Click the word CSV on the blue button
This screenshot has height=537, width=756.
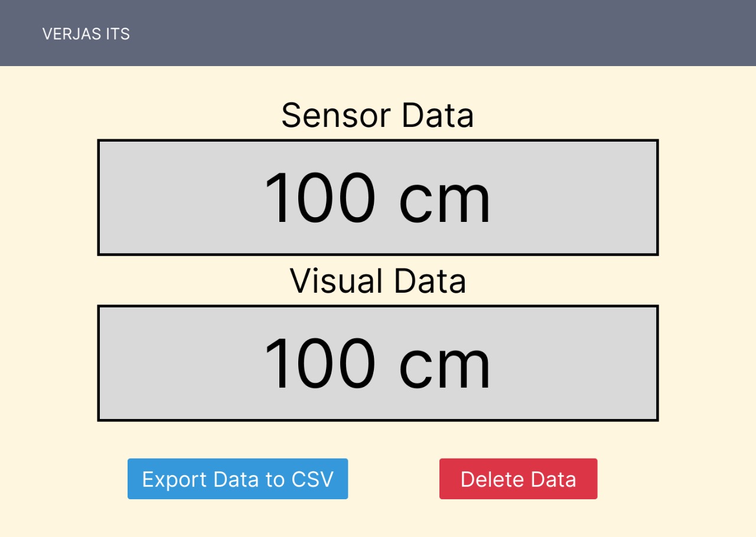pos(312,479)
